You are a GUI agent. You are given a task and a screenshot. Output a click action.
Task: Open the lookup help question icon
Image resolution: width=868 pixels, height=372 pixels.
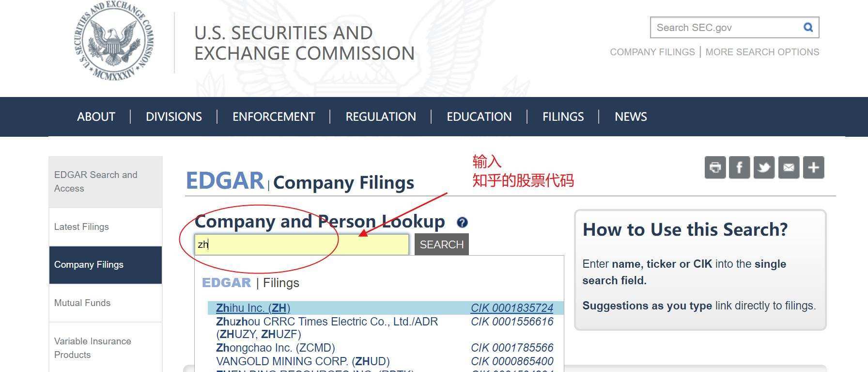point(462,223)
